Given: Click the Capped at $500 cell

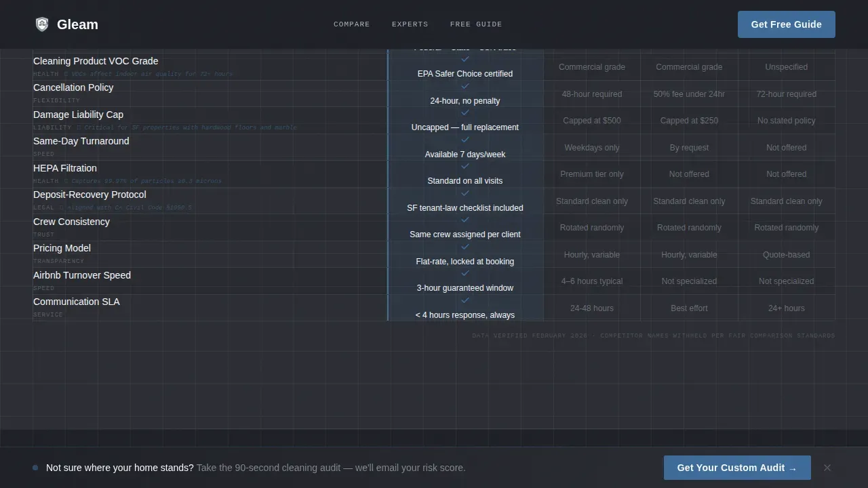Looking at the screenshot, I should [x=592, y=121].
